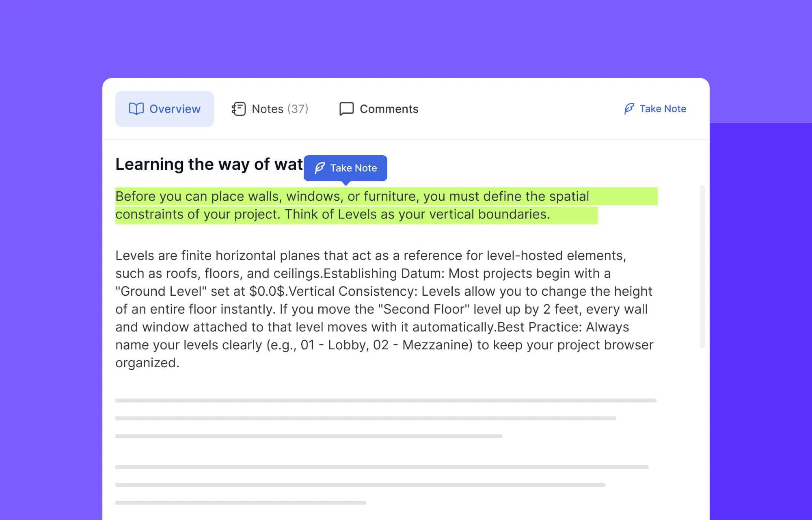Click the first gray placeholder line below the paragraph
This screenshot has width=812, height=520.
point(386,401)
